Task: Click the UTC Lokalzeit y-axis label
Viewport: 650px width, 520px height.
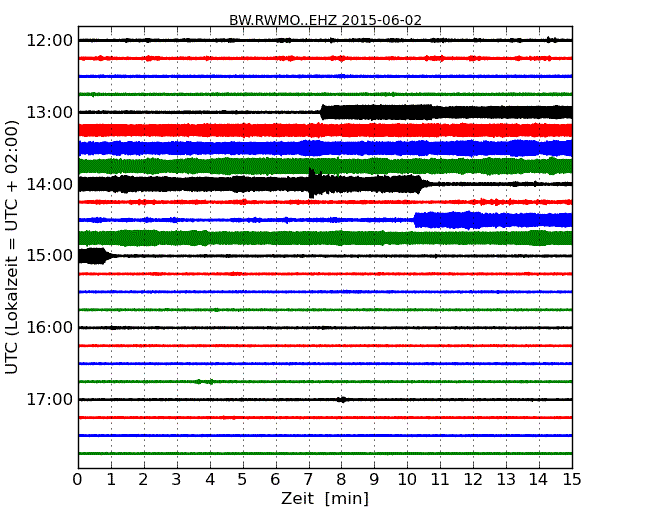Action: tap(12, 247)
